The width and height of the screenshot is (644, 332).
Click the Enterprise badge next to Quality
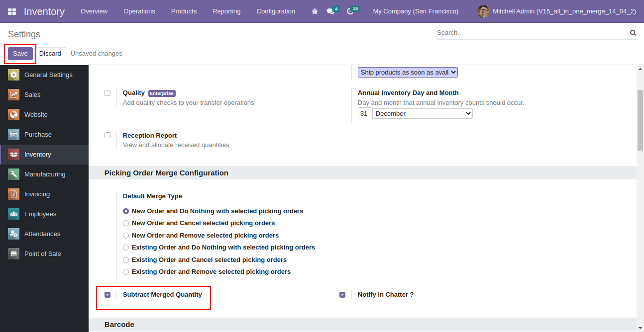[162, 93]
